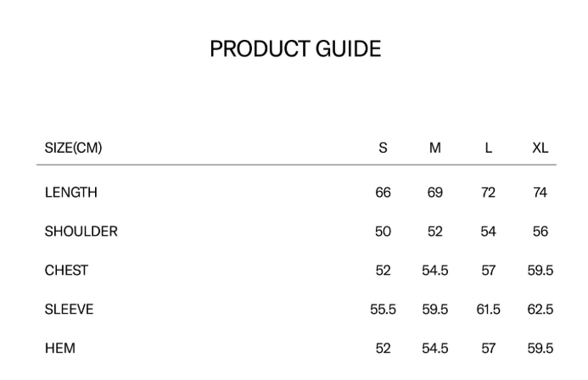Image resolution: width=588 pixels, height=380 pixels.
Task: Click HEM value 59.5 for size XL
Action: pyautogui.click(x=540, y=349)
